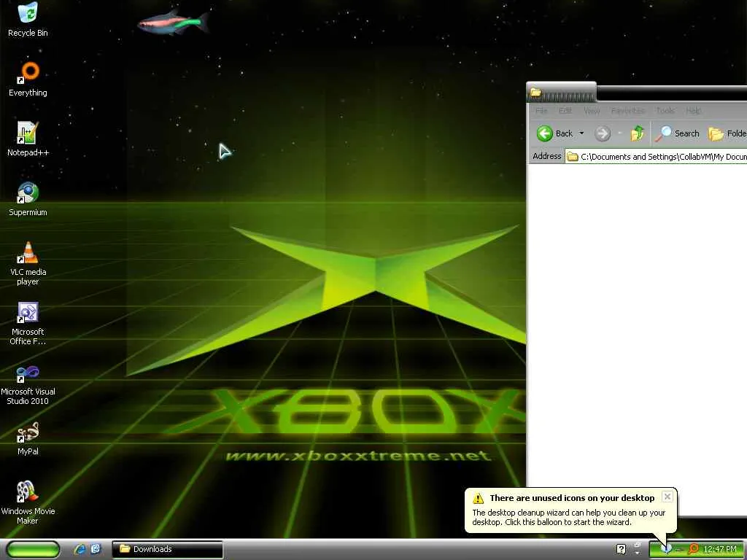Image resolution: width=747 pixels, height=560 pixels.
Task: Click the Everything search tray icon
Action: coord(693,549)
